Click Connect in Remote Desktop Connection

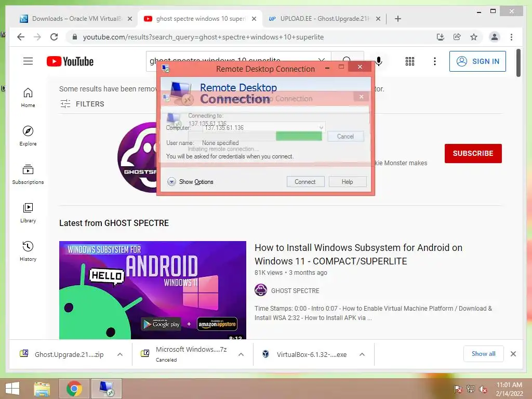pos(305,182)
